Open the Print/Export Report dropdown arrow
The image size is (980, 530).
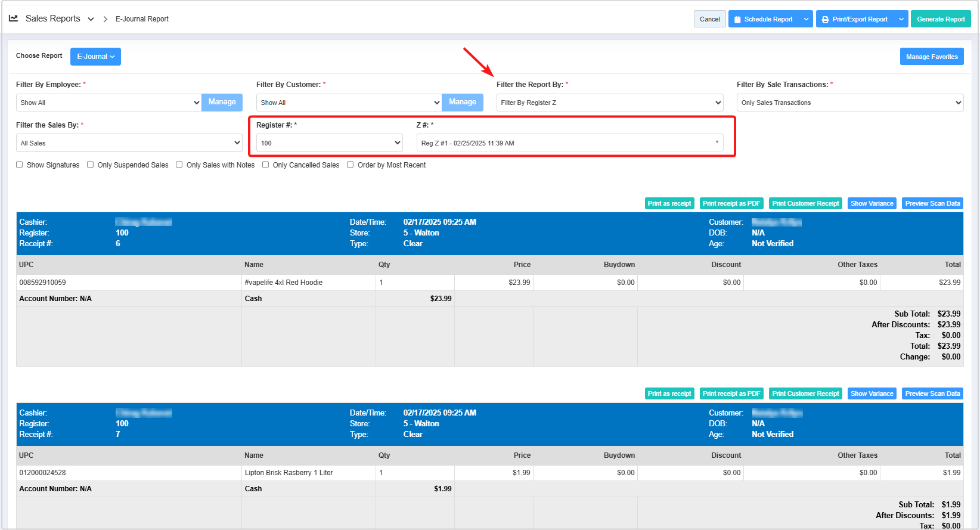[901, 19]
